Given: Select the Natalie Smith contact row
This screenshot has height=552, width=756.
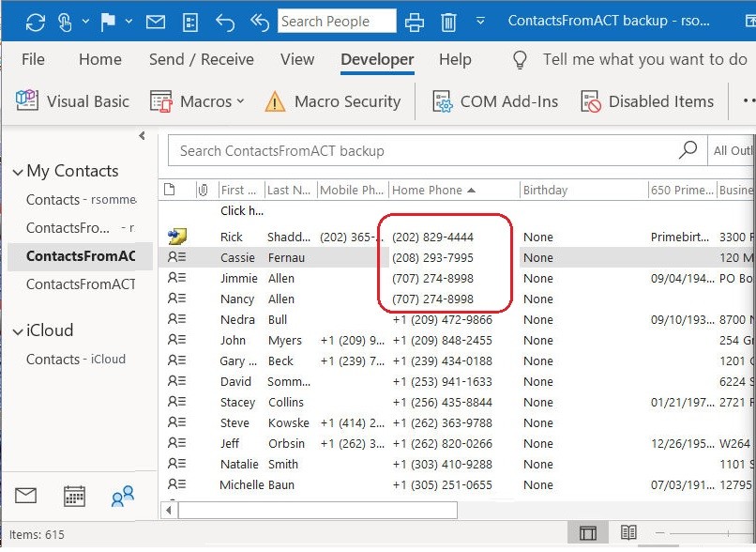Looking at the screenshot, I should click(x=457, y=464).
